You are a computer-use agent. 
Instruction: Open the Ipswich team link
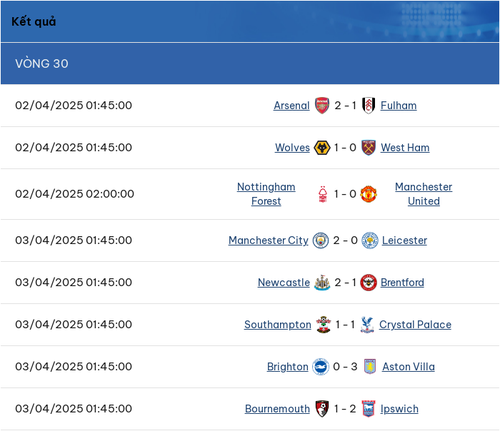pyautogui.click(x=399, y=409)
